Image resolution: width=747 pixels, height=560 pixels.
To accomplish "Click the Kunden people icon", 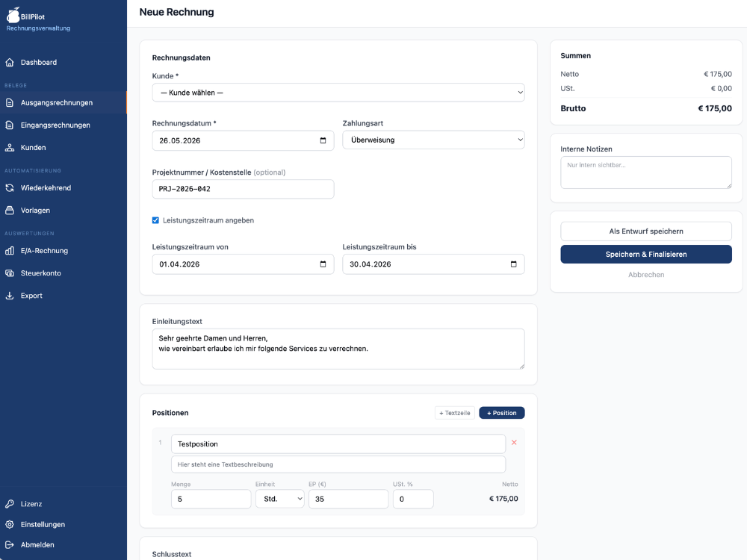I will click(x=10, y=148).
